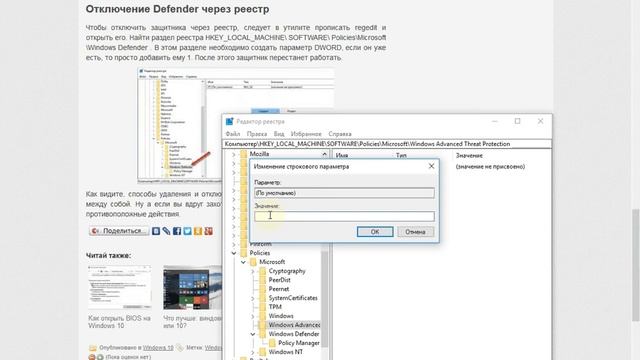Click the registry path address bar

[x=387, y=144]
